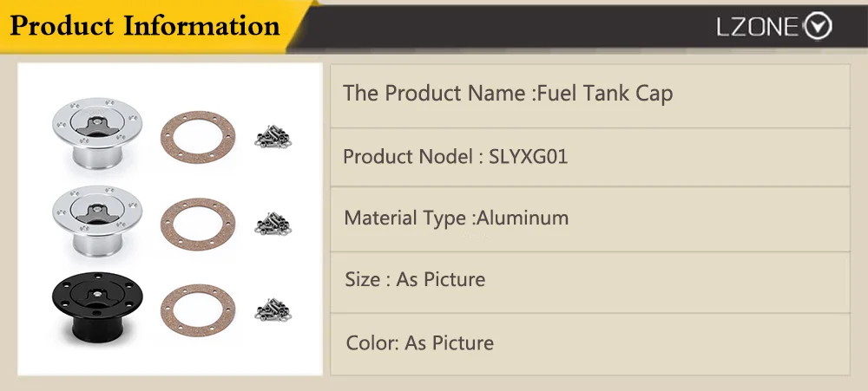The image size is (868, 391).
Task: Select the middle silver fuel cap image
Action: [x=97, y=221]
